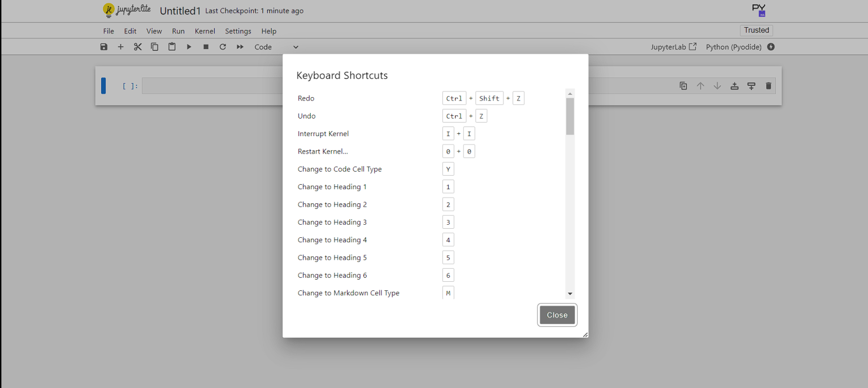Image resolution: width=868 pixels, height=388 pixels.
Task: Open the Kernel menu
Action: (x=205, y=31)
